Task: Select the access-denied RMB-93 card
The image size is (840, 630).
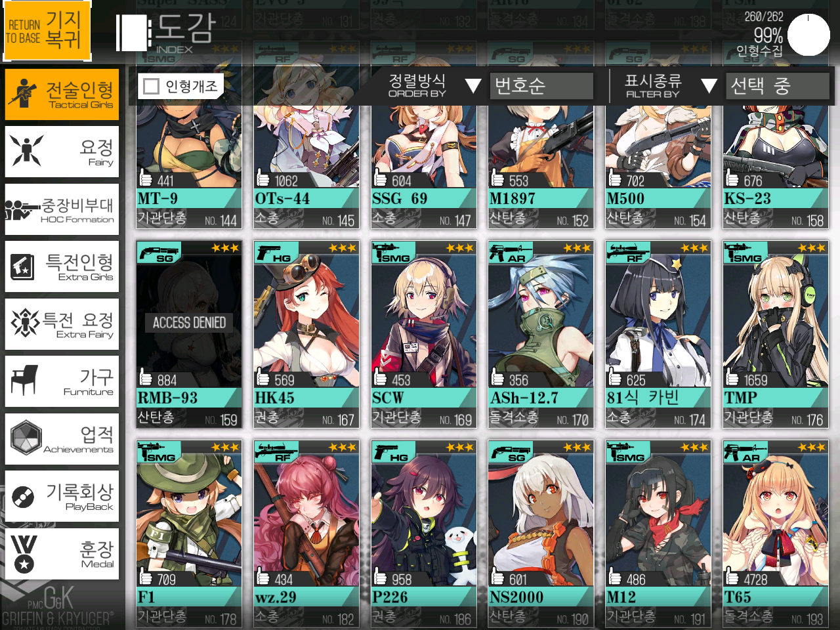Action: [x=189, y=335]
